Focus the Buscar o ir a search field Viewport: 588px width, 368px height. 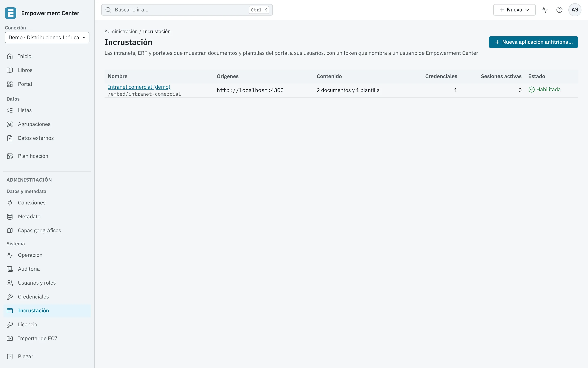click(187, 10)
